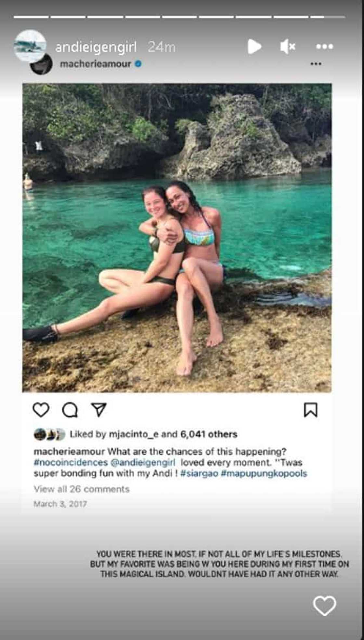Share post via paper plane icon
The height and width of the screenshot is (640, 364).
click(x=98, y=410)
